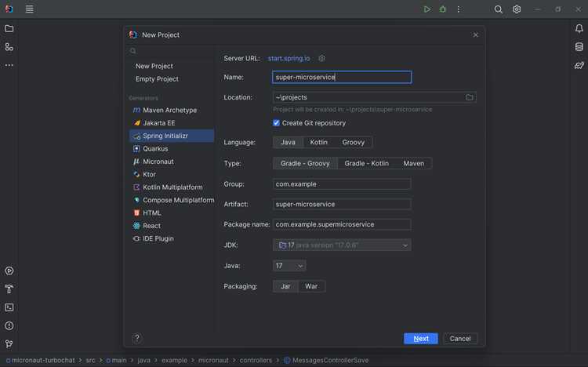The image size is (588, 367).
Task: Close the New Project dialog
Action: [476, 35]
